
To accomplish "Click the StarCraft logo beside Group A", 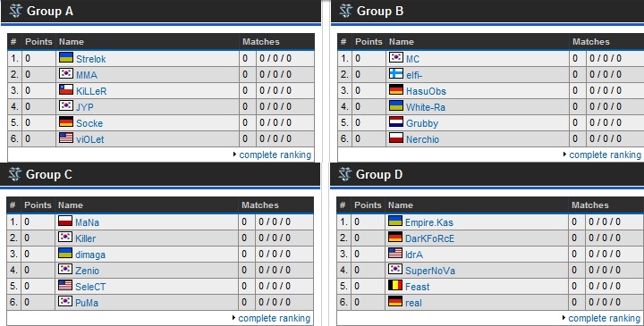I will point(15,11).
